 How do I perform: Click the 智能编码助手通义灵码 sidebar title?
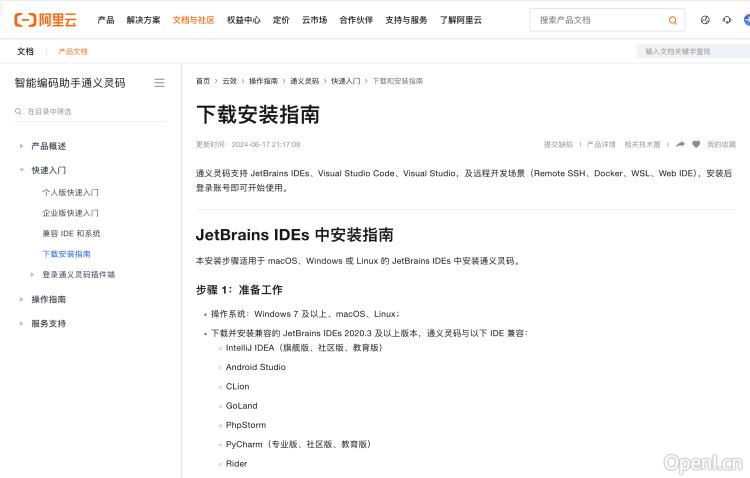point(70,83)
